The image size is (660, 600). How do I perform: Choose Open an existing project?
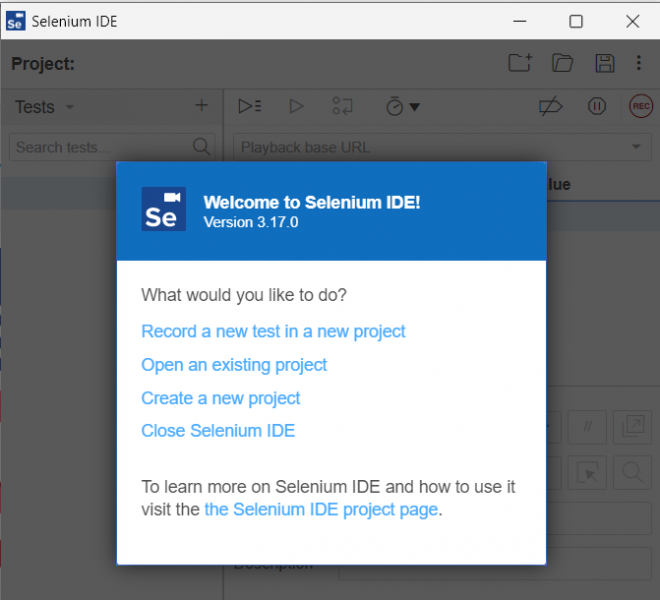coord(234,365)
